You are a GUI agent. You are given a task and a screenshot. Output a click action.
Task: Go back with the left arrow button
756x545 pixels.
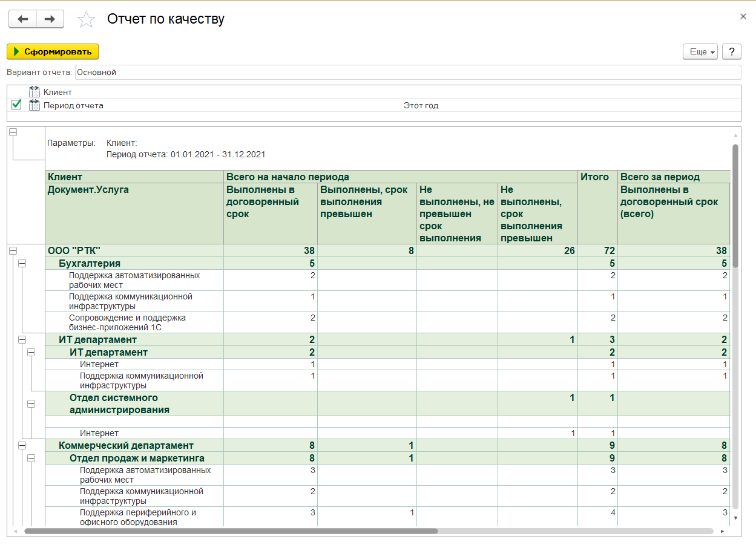point(22,19)
